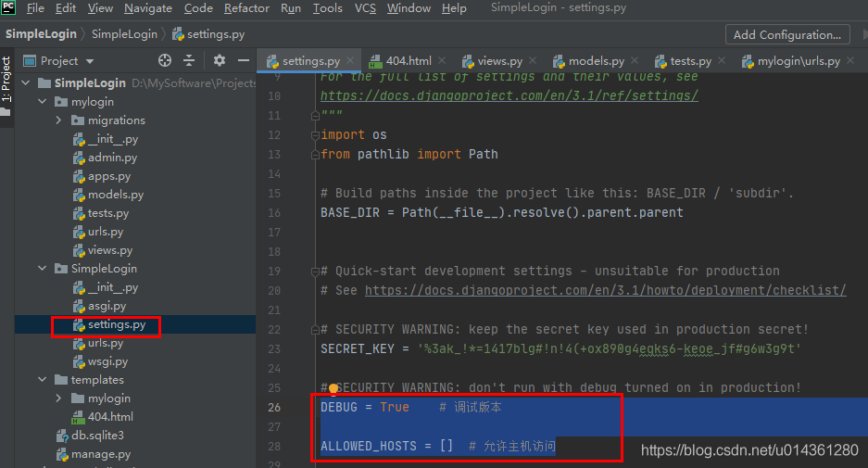Expand the mylogin folder under templates
Viewport: 868px width, 468px height.
[x=58, y=398]
